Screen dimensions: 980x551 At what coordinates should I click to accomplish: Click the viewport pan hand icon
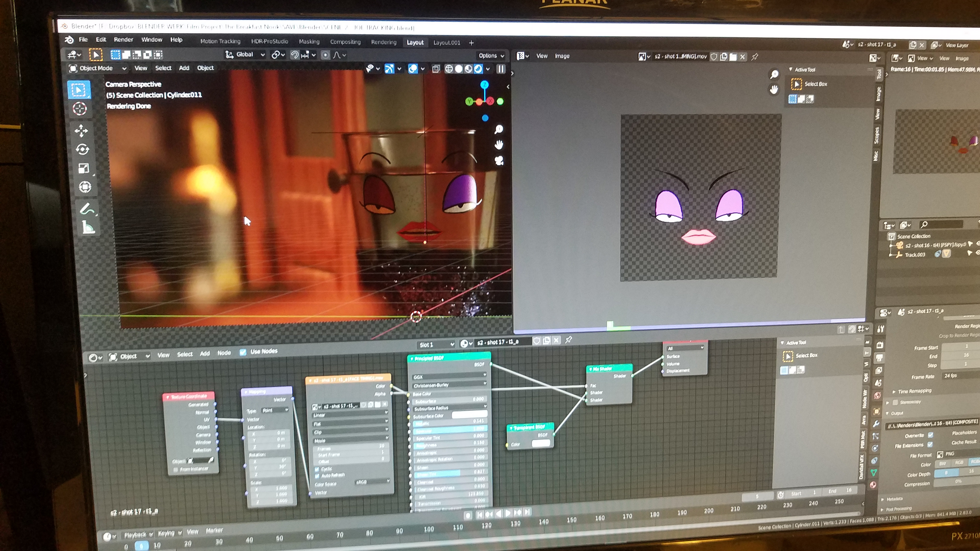(x=499, y=144)
